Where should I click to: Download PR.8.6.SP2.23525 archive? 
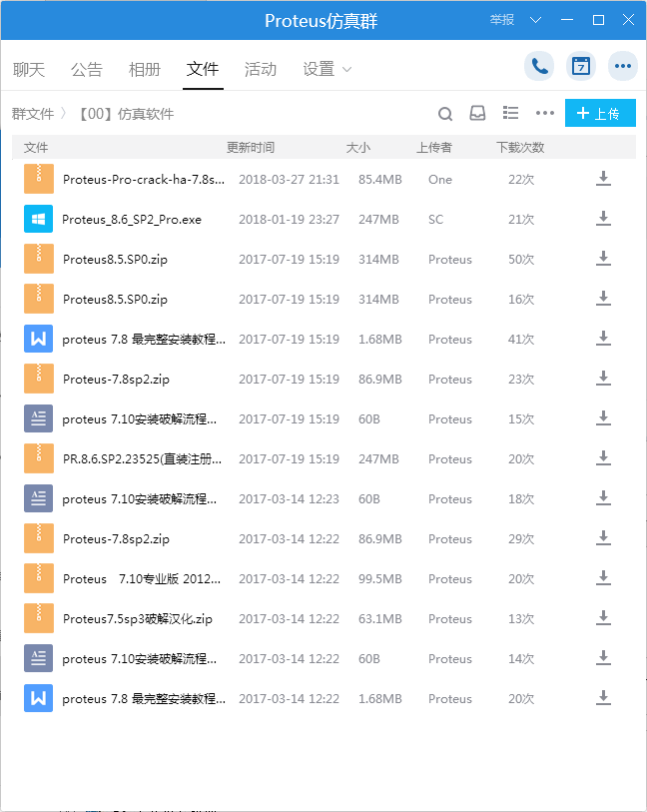pyautogui.click(x=603, y=458)
